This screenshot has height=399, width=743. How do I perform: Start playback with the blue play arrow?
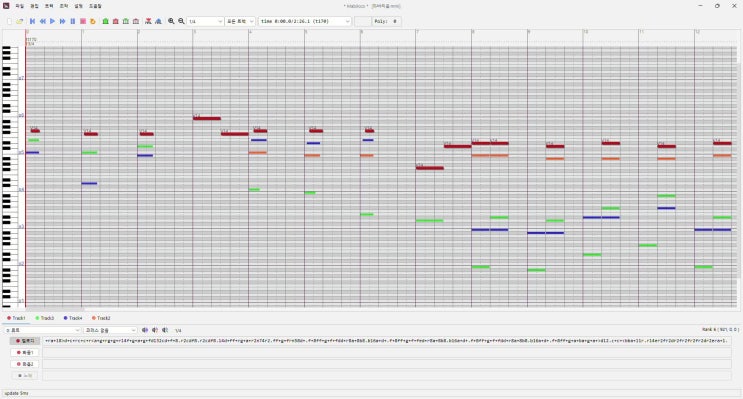pyautogui.click(x=53, y=21)
